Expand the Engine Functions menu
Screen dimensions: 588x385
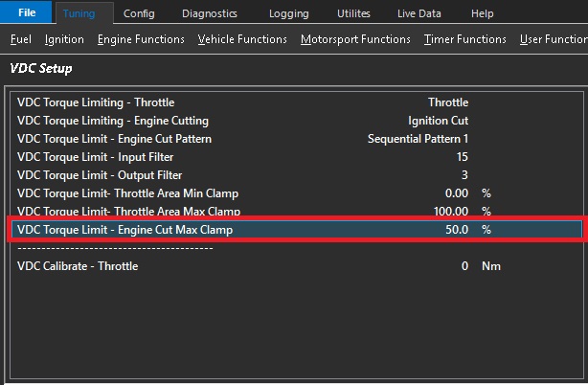(x=141, y=39)
